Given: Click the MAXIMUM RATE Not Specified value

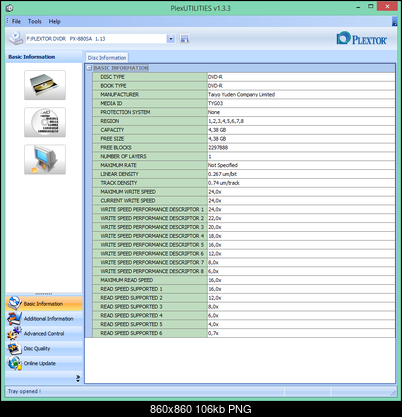Looking at the screenshot, I should (x=223, y=165).
